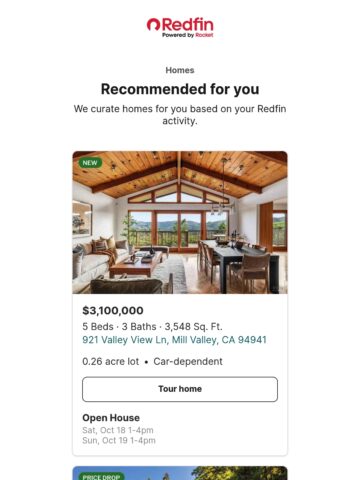Click the '0.26 acre lot' text
Image resolution: width=360 pixels, height=480 pixels.
[110, 362]
